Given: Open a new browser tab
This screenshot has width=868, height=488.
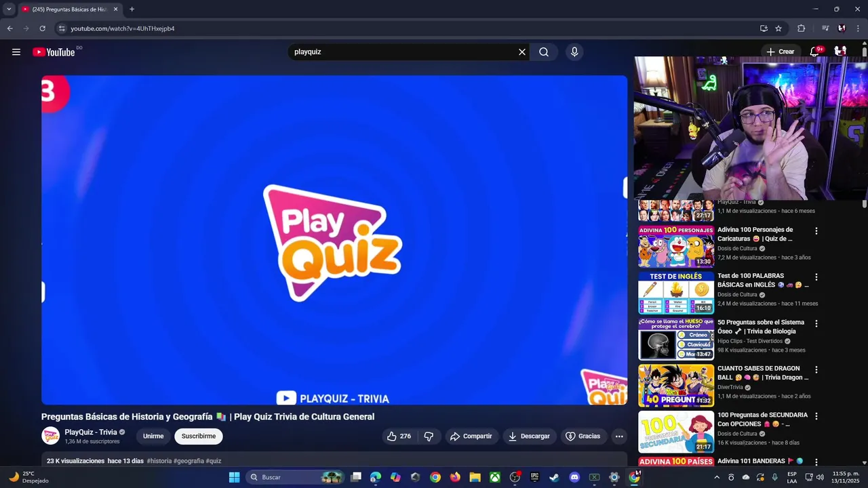Looking at the screenshot, I should tap(132, 9).
